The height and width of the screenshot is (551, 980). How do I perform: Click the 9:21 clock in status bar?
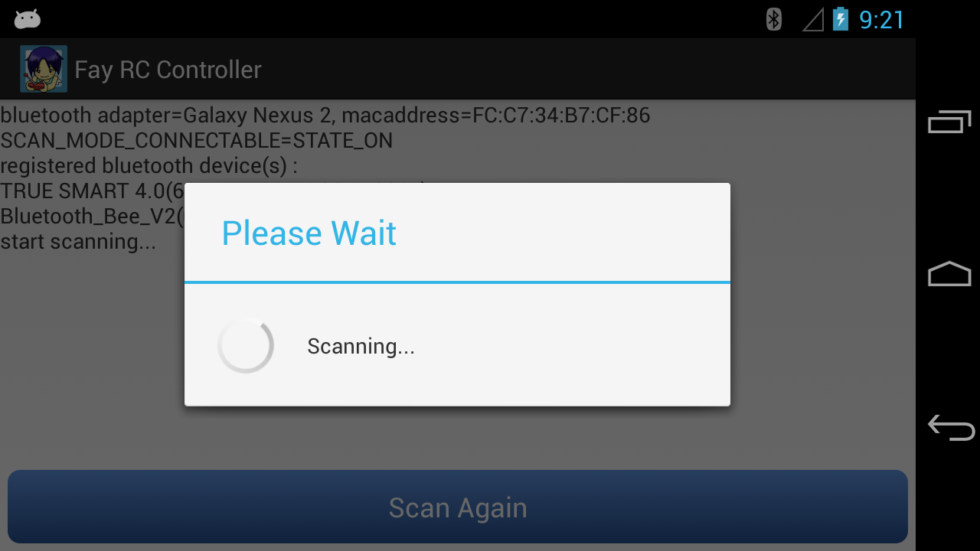[881, 20]
